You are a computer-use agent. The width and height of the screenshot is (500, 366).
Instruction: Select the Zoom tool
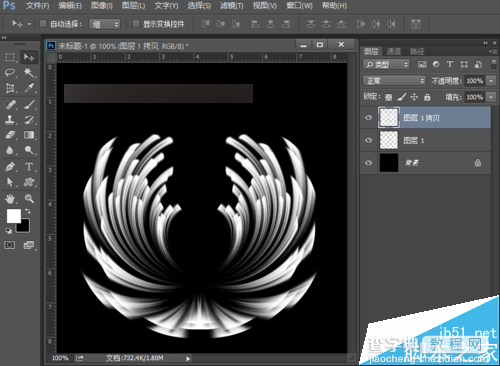tap(29, 199)
